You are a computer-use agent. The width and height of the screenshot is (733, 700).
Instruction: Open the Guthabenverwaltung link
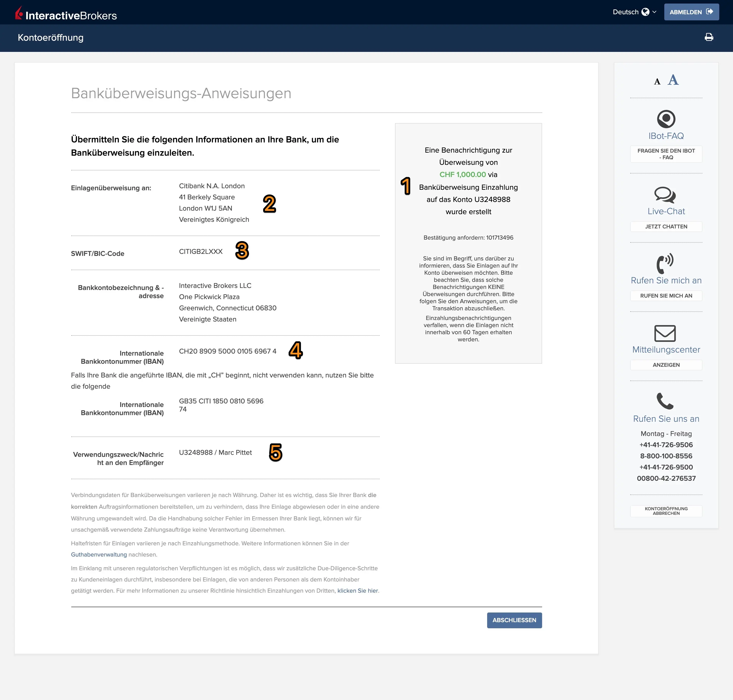pos(99,555)
